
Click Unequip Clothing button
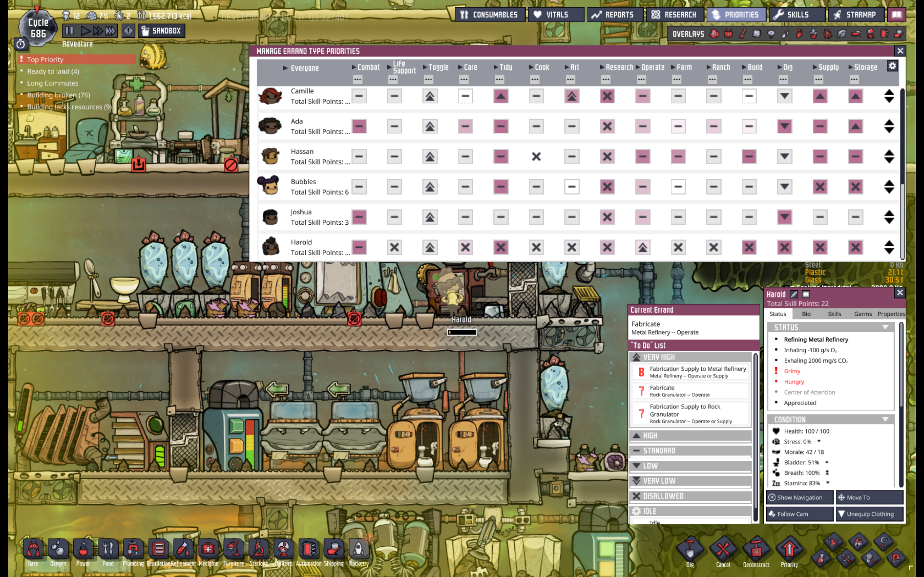[x=869, y=514]
